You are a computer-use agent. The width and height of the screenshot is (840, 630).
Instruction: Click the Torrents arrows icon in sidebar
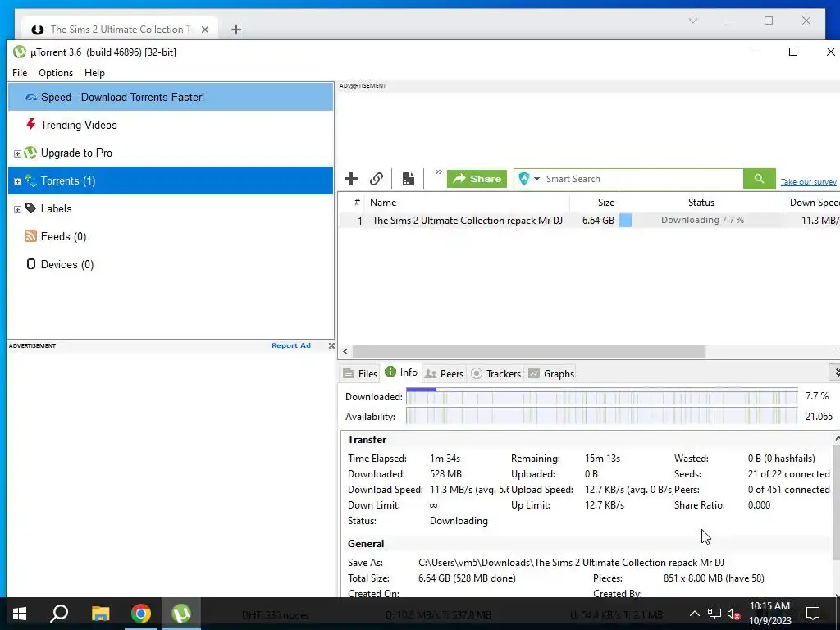tap(30, 180)
